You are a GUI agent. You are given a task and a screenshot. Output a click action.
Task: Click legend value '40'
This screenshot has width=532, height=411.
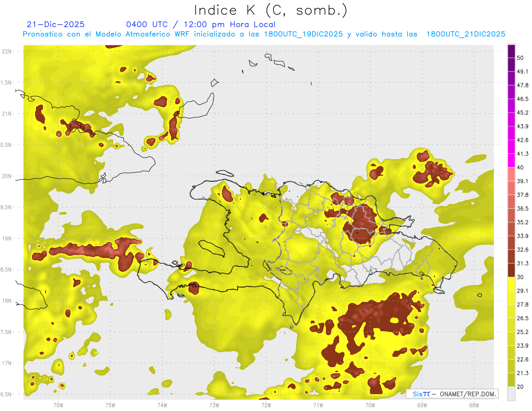(x=520, y=167)
